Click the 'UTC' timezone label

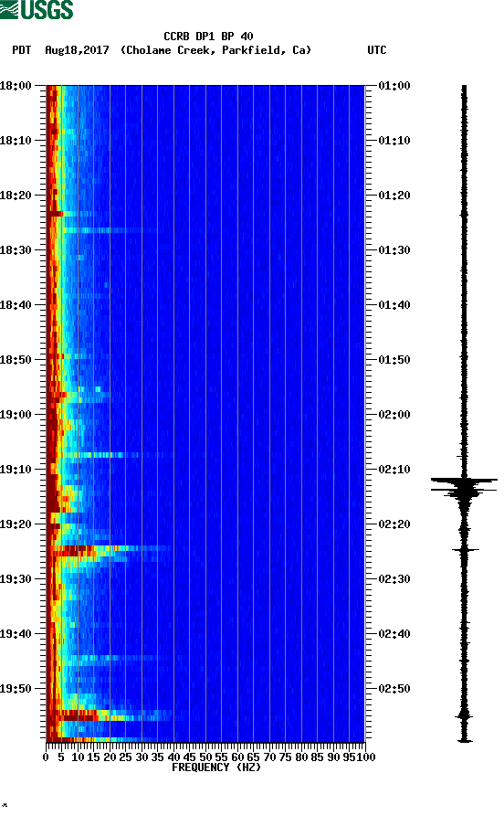pos(377,50)
